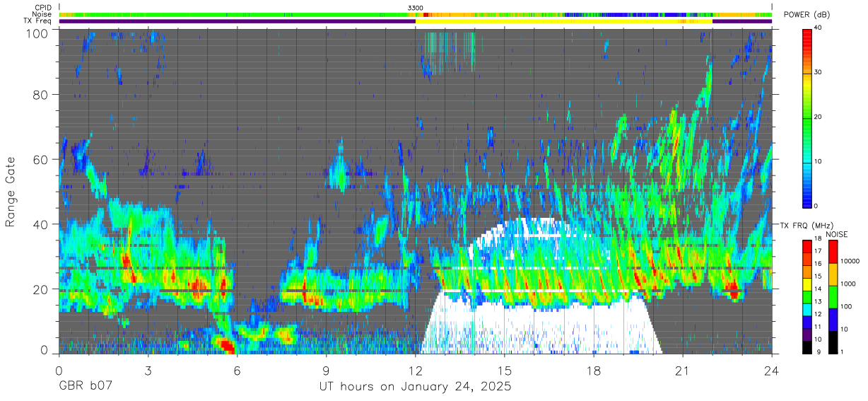Image resolution: width=868 pixels, height=401 pixels.
Task: Click the 1 tick on NOISE legend
Action: pos(841,351)
